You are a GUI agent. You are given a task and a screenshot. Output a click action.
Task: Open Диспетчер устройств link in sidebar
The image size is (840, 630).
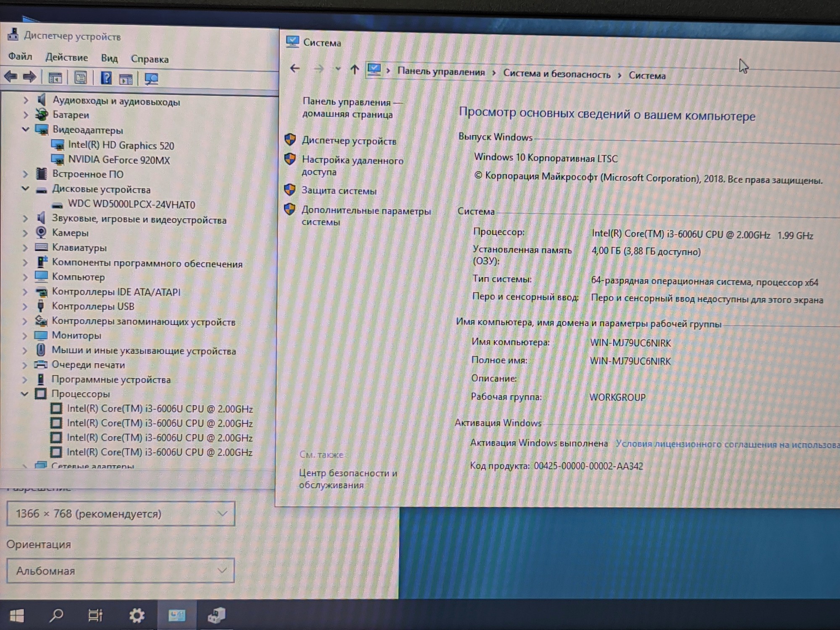[349, 141]
